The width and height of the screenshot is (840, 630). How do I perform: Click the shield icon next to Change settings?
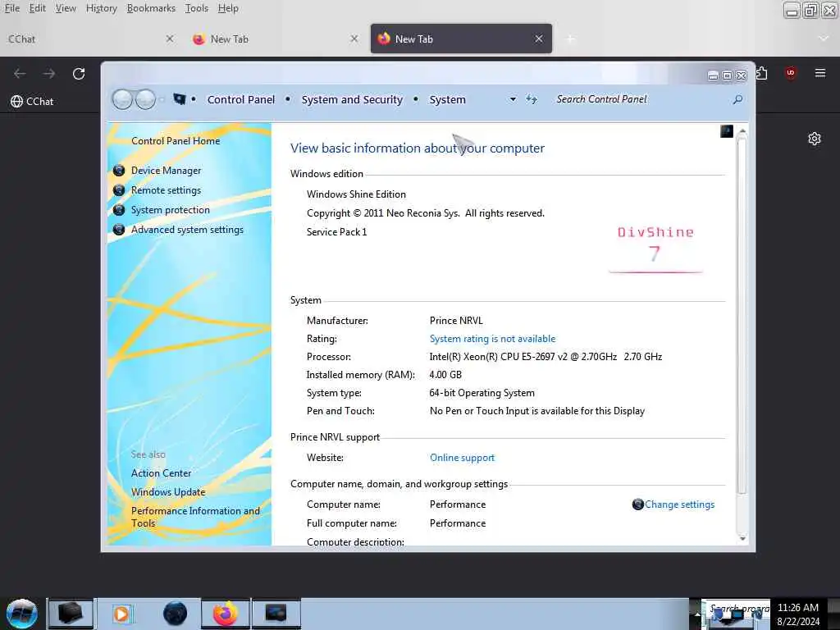(x=637, y=504)
